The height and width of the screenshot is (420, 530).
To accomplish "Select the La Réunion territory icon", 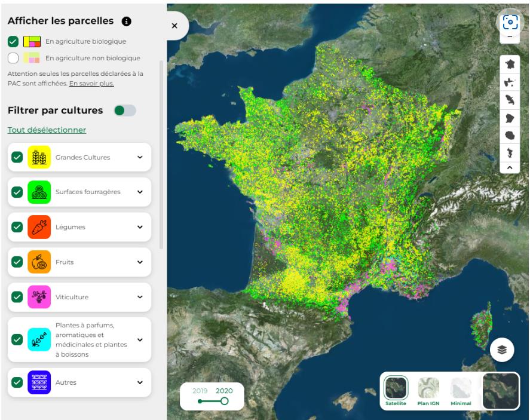I will pyautogui.click(x=510, y=135).
